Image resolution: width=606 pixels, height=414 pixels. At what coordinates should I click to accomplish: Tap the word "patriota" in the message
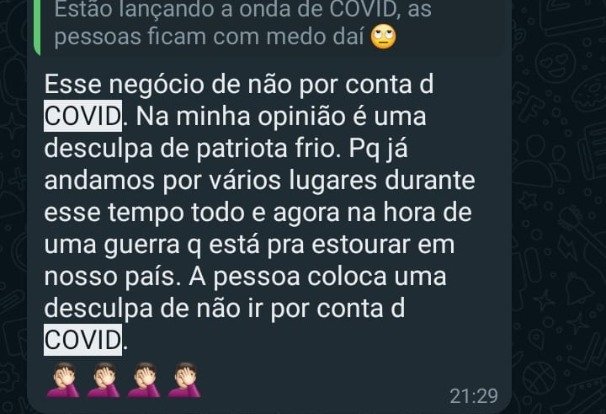(242, 148)
